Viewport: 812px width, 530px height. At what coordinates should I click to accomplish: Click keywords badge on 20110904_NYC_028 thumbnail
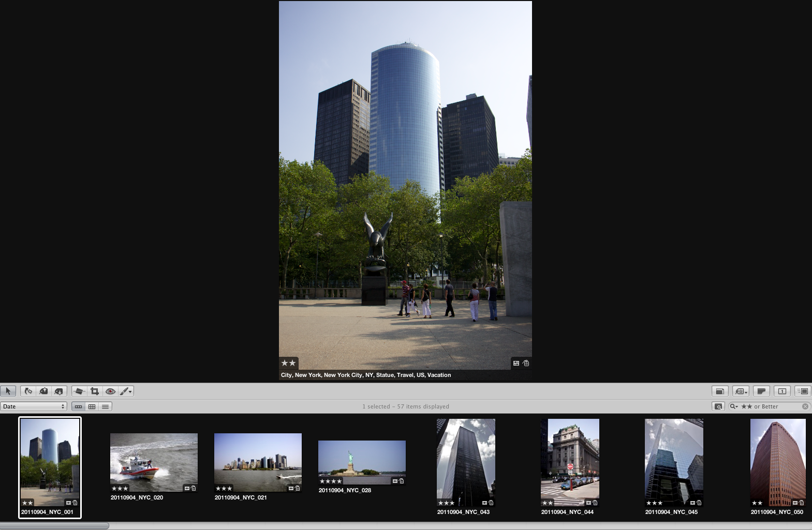click(402, 481)
